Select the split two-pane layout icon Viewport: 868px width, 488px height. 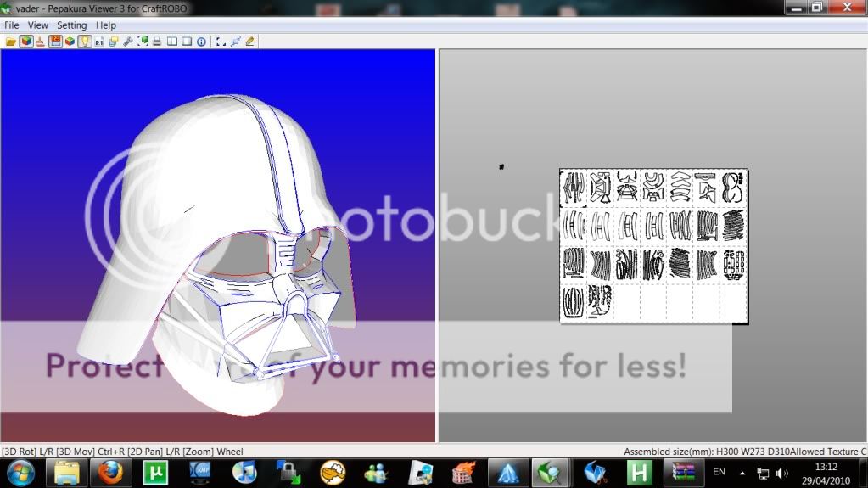click(172, 42)
